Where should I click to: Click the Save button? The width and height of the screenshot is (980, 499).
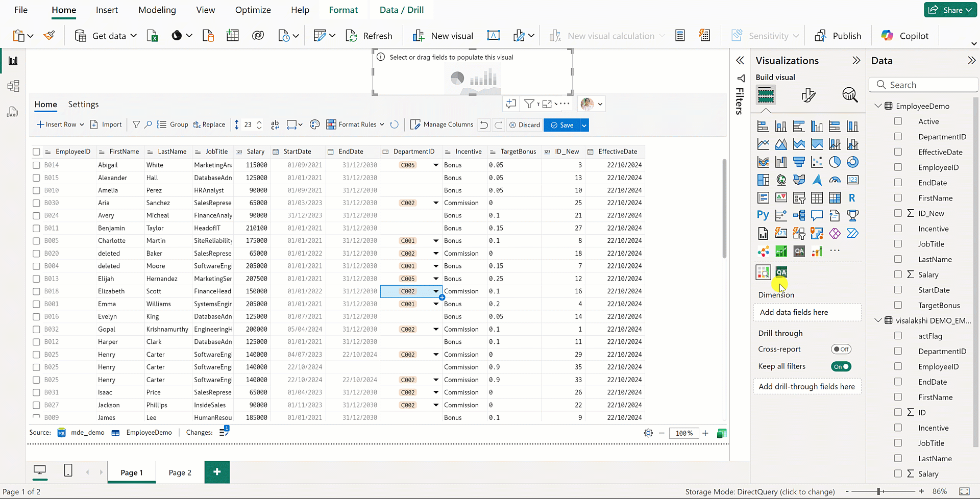561,125
